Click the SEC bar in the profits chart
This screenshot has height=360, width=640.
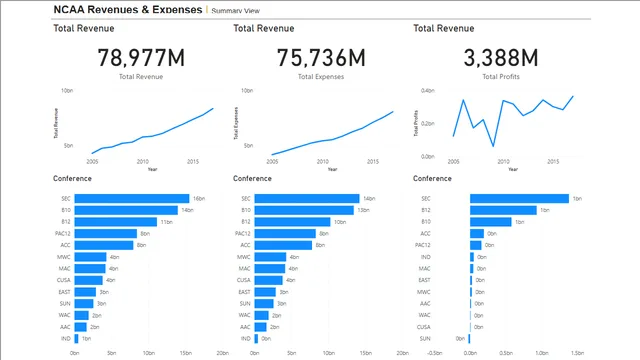point(520,198)
